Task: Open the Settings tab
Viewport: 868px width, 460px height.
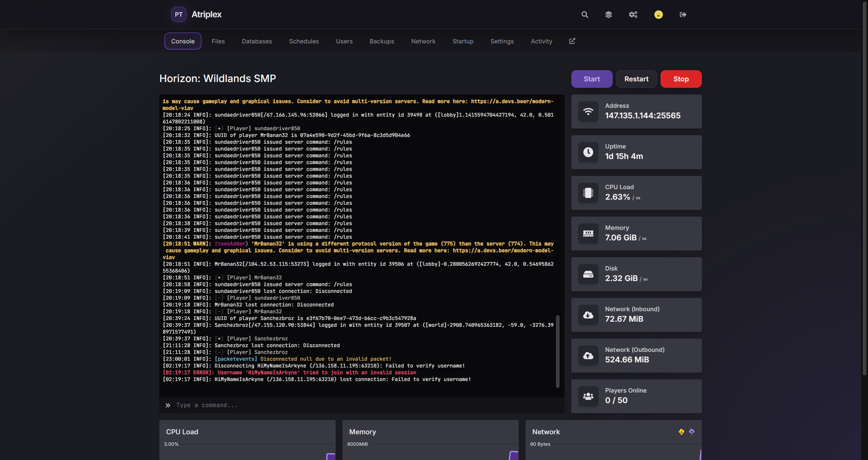Action: click(502, 41)
